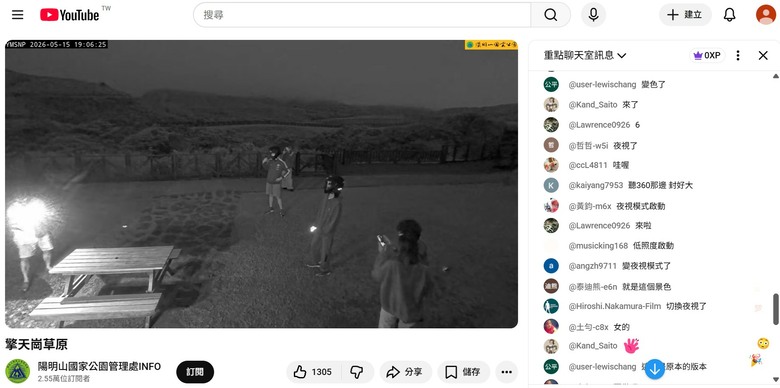
Task: Click avatar of @土句-c8x
Action: [551, 326]
